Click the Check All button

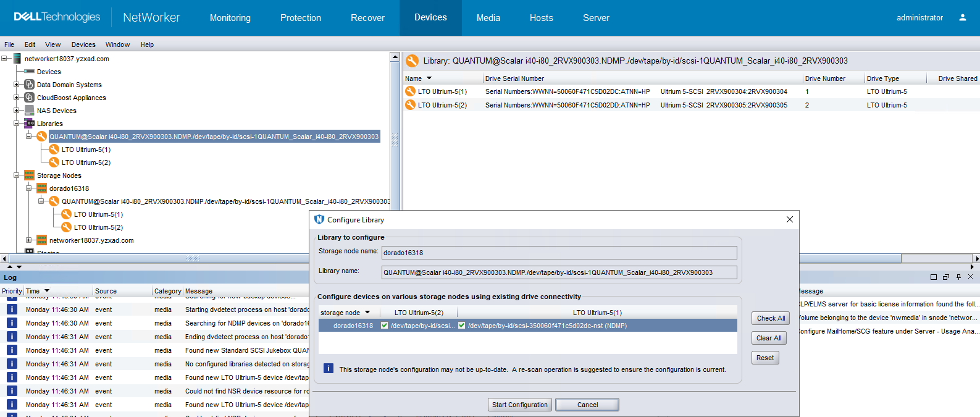(771, 318)
